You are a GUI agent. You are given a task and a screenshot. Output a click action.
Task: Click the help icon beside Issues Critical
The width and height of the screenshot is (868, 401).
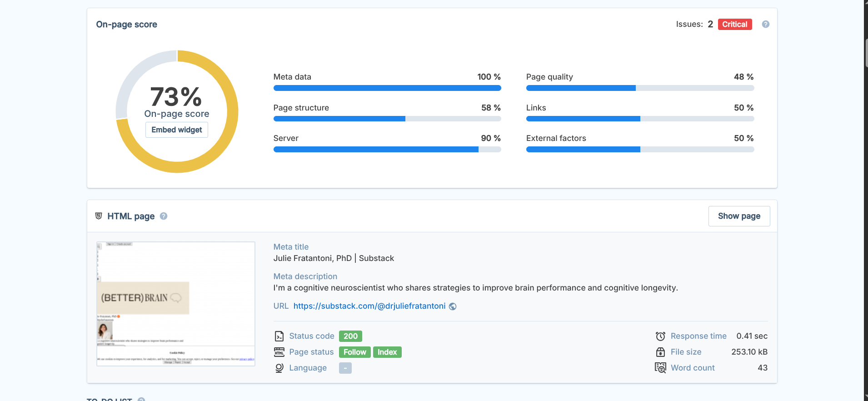click(765, 25)
